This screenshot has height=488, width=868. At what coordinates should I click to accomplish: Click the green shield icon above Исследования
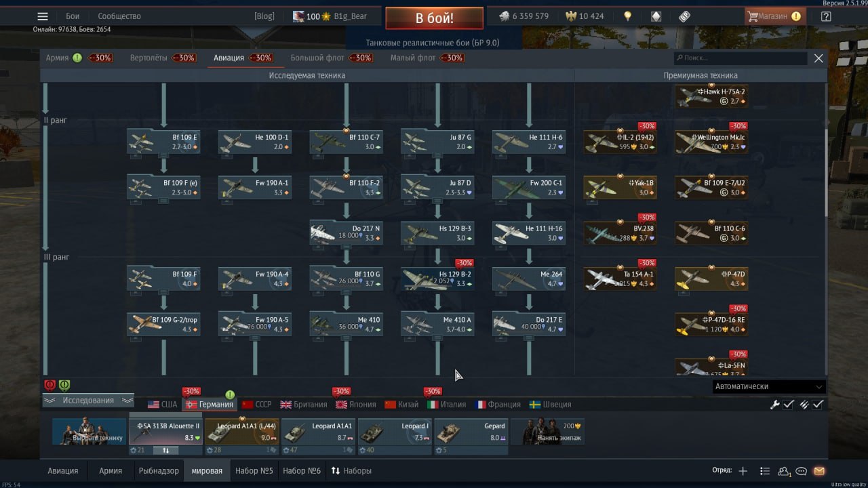pyautogui.click(x=64, y=385)
